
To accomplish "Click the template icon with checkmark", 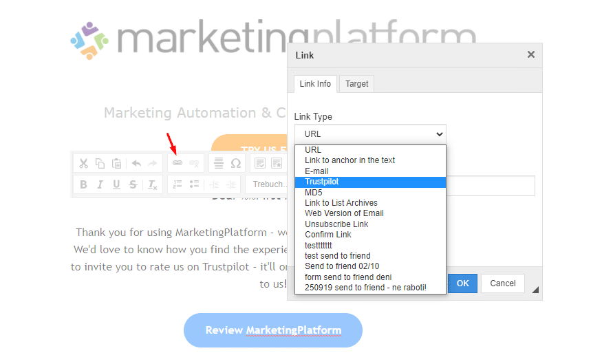I will tap(260, 164).
